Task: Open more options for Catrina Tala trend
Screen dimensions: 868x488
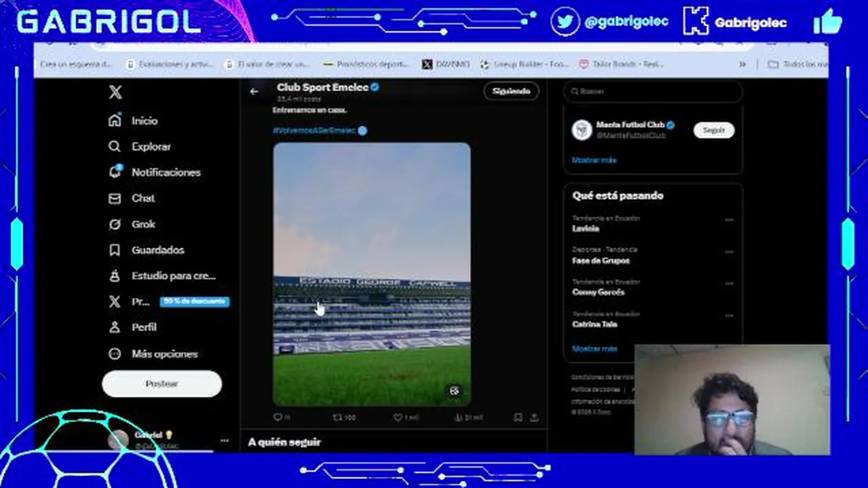Action: 729,315
